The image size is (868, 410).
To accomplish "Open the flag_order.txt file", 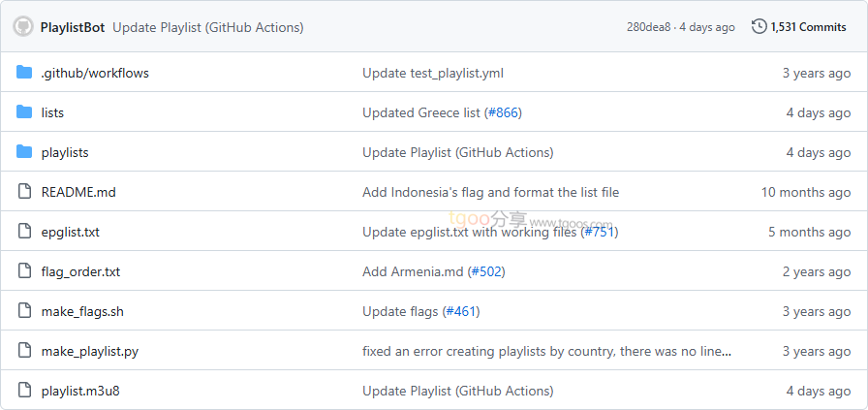I will 80,271.
